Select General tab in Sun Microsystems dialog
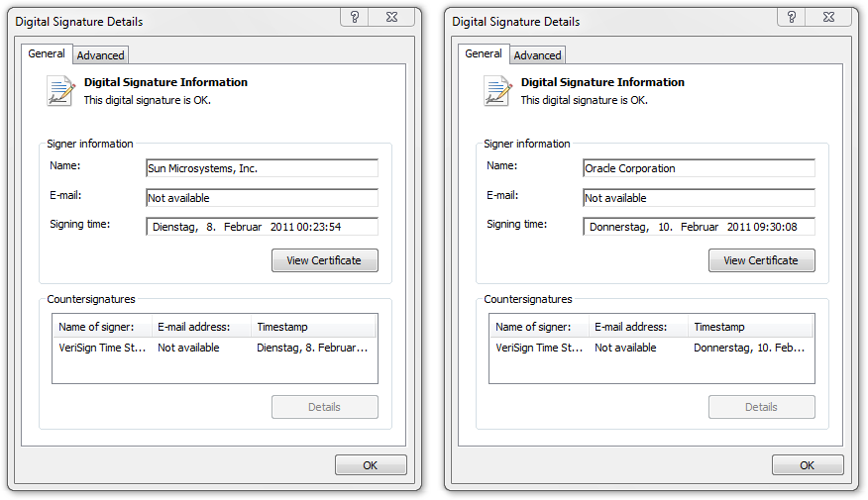This screenshot has height=500, width=868. 47,53
